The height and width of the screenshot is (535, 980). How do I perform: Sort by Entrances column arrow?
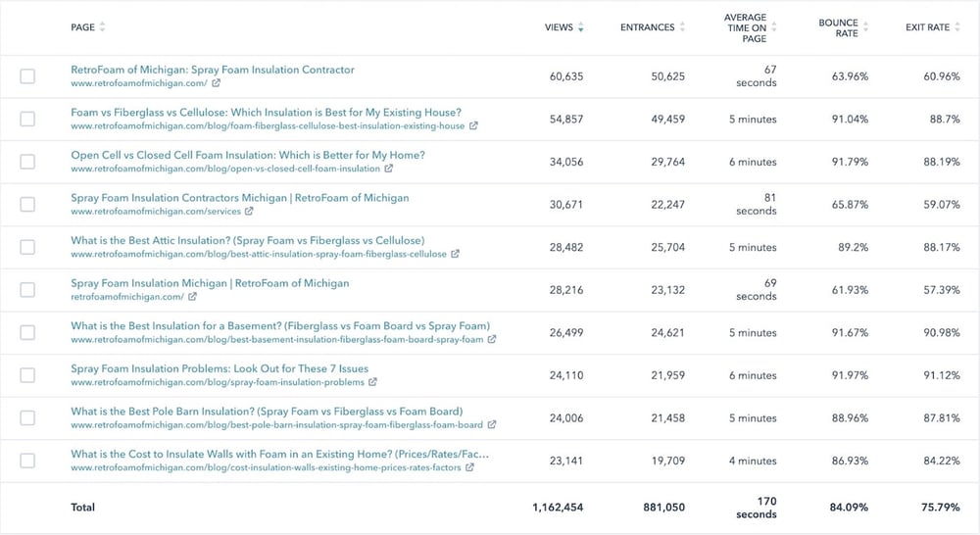[682, 27]
